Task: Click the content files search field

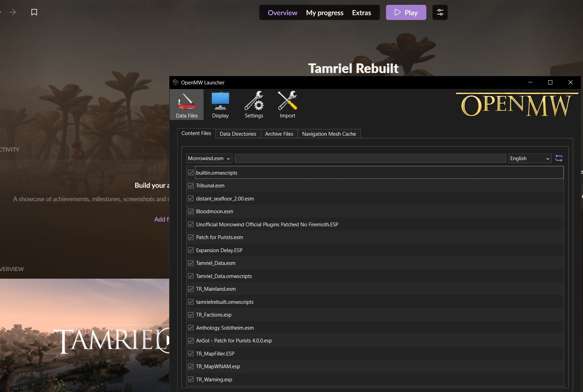Action: [x=370, y=158]
